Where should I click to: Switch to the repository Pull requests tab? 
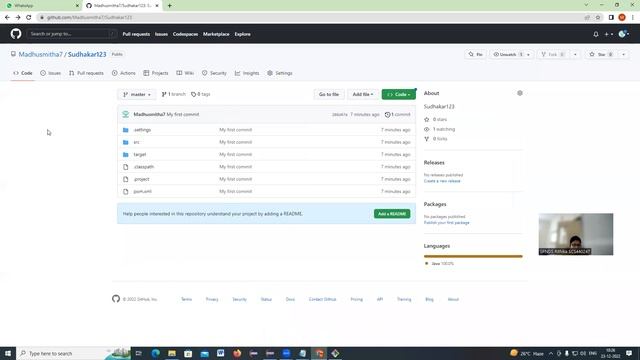[86, 73]
